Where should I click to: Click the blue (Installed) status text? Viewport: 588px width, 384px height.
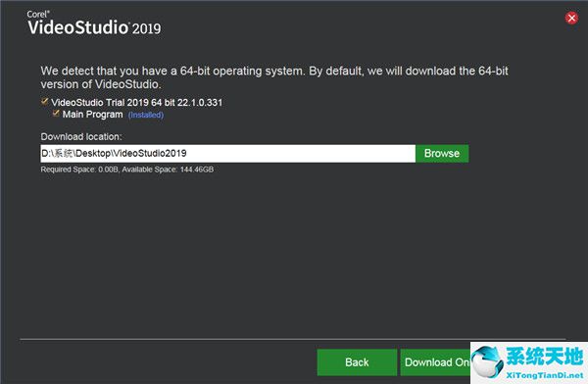(146, 115)
